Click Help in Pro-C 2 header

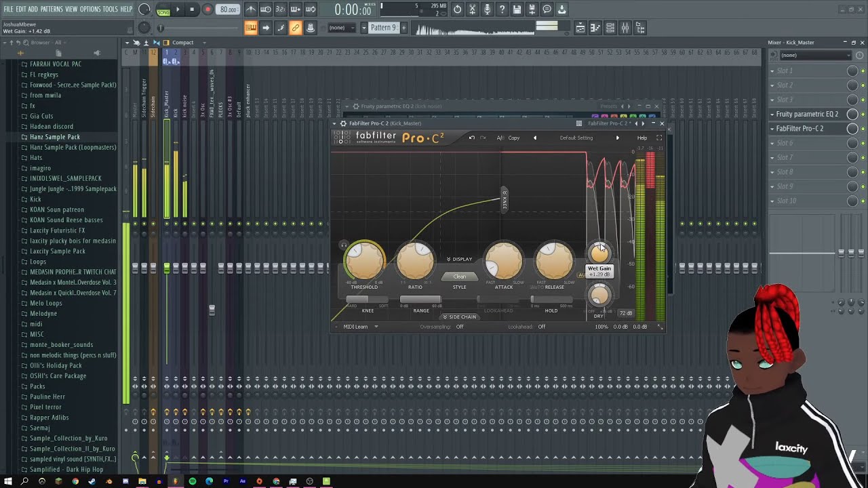(642, 138)
